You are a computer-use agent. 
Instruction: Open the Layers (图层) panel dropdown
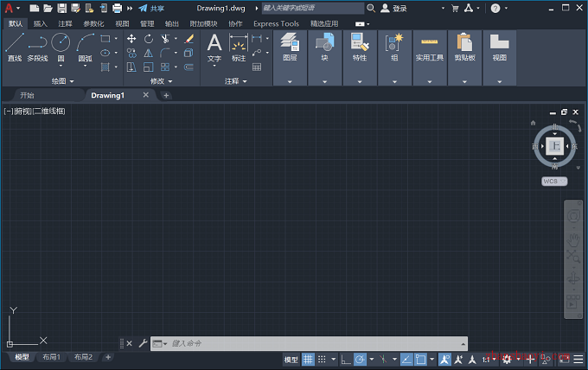(290, 82)
